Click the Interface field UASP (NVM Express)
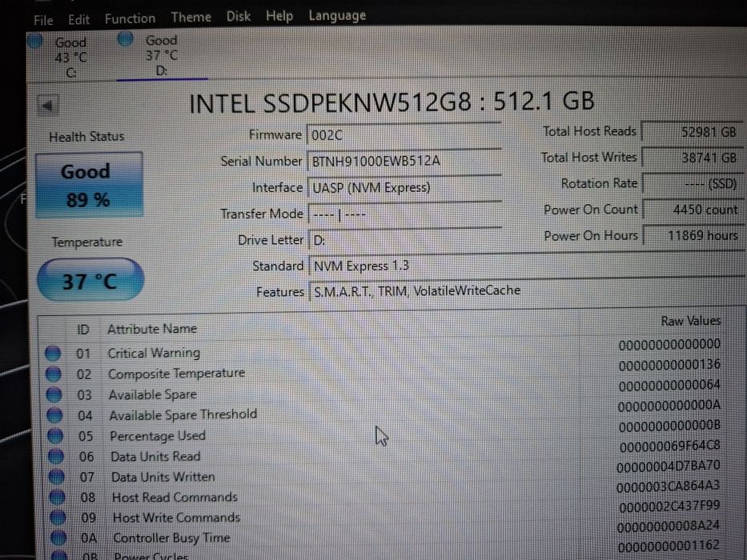This screenshot has height=560, width=747. tap(404, 188)
